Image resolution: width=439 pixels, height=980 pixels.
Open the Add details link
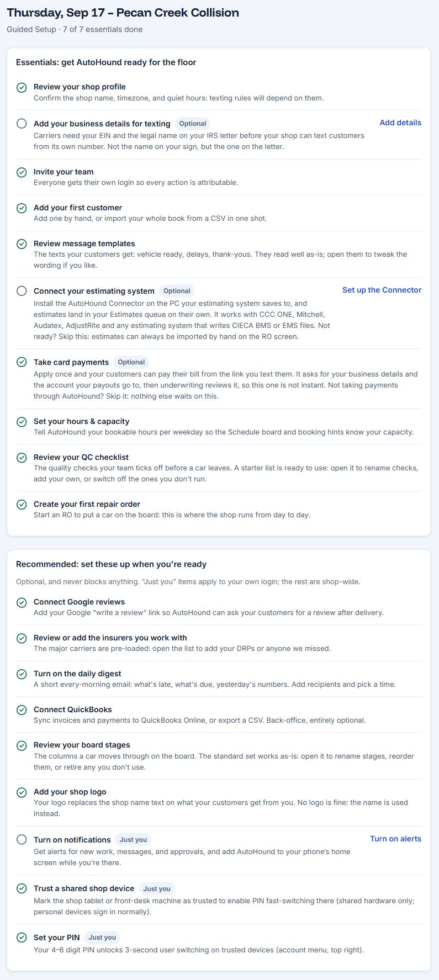point(400,123)
